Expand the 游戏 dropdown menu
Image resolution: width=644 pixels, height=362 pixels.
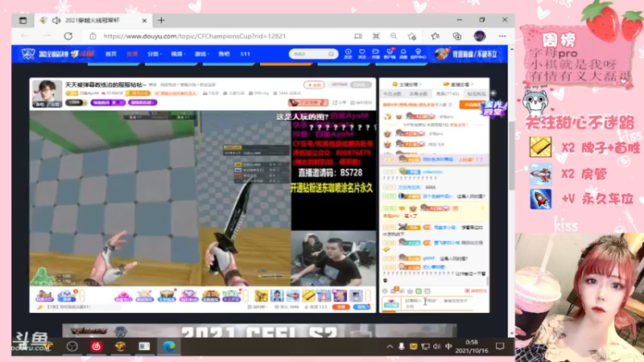click(202, 54)
